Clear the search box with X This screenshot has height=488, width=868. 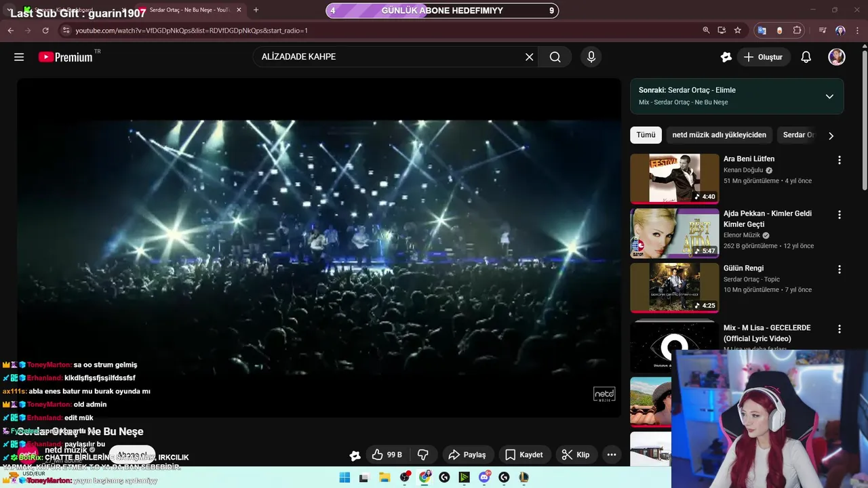[x=530, y=57]
